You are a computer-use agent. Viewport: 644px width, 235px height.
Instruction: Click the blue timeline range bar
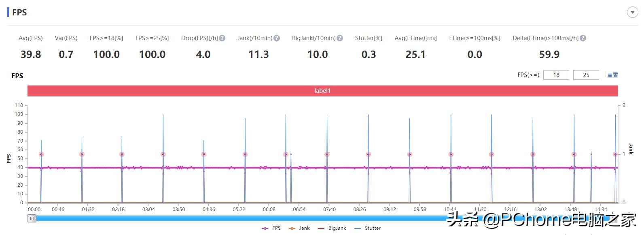click(243, 218)
